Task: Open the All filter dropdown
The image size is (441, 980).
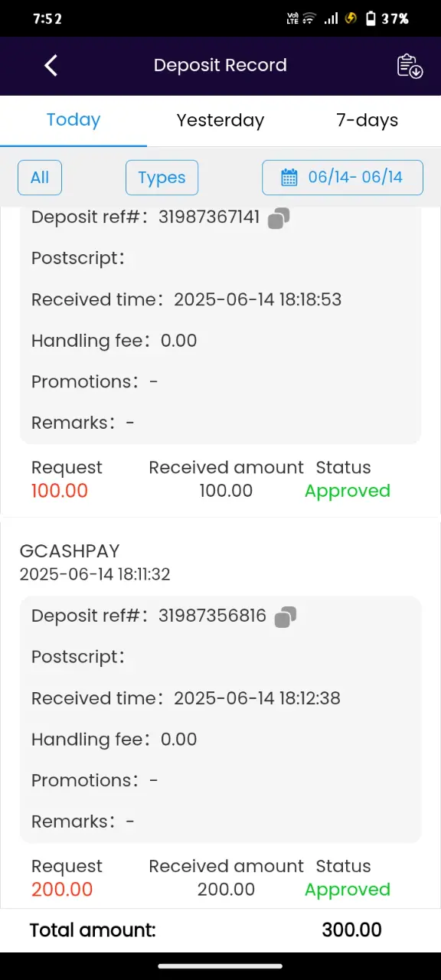Action: click(40, 178)
